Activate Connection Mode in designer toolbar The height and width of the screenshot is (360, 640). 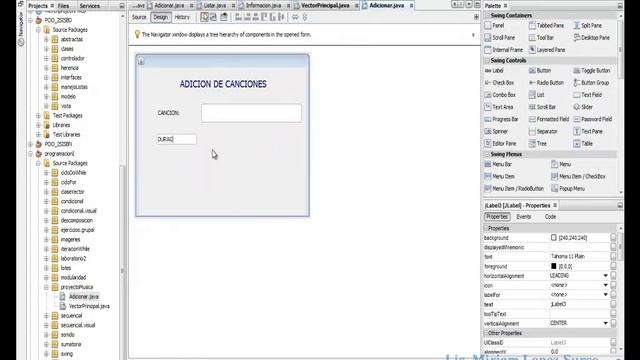(x=213, y=17)
